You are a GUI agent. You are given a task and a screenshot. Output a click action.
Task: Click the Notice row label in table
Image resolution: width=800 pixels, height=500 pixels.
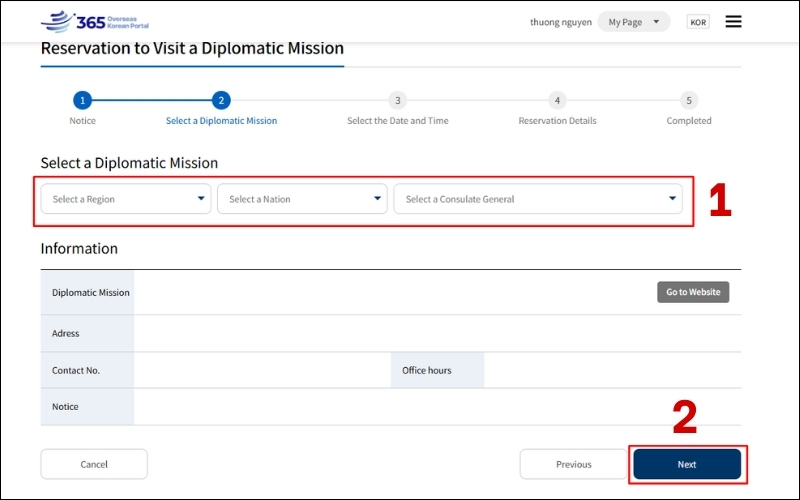[x=65, y=407]
